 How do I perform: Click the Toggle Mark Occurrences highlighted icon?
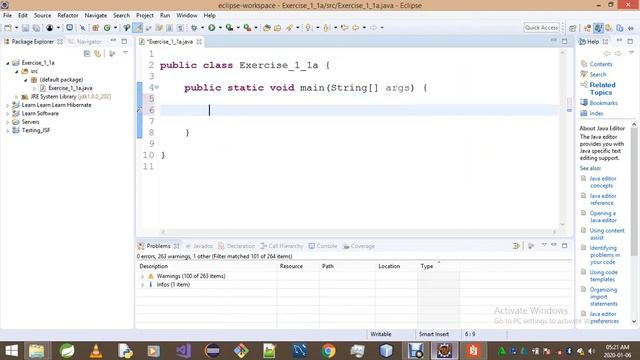pyautogui.click(x=138, y=28)
